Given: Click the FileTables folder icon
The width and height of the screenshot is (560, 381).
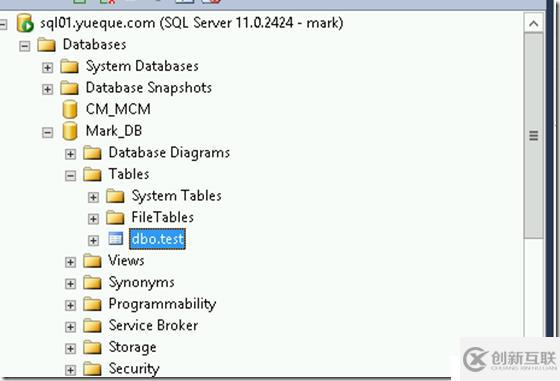Looking at the screenshot, I should [x=115, y=218].
